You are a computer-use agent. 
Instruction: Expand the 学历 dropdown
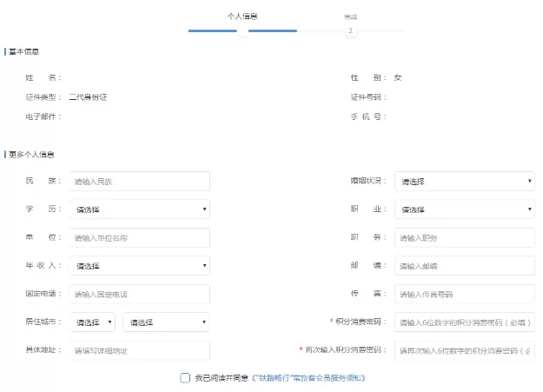pos(140,209)
